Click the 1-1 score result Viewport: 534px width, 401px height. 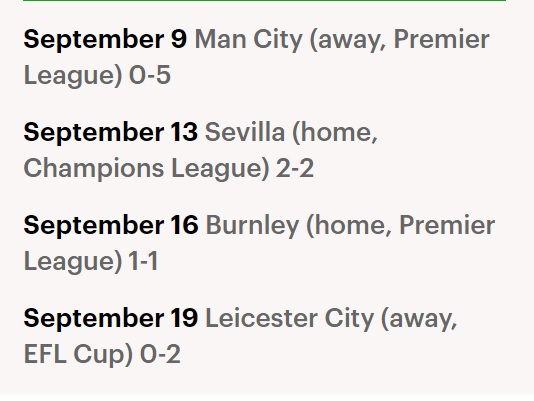[x=143, y=261]
